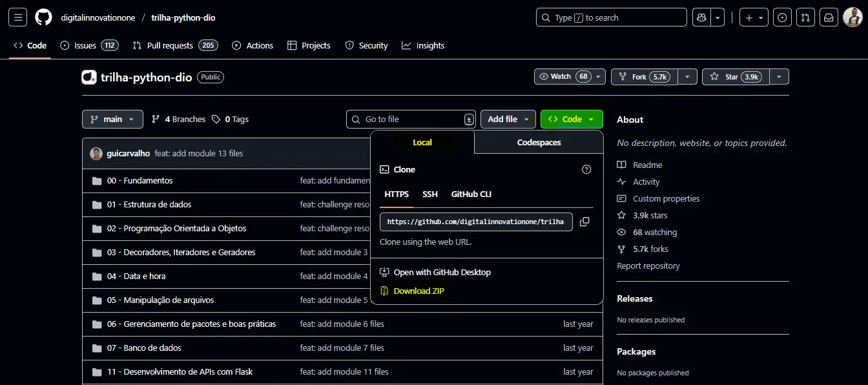Star the trilha-python-dio repository
Screen dimensions: 868x385
tap(736, 77)
